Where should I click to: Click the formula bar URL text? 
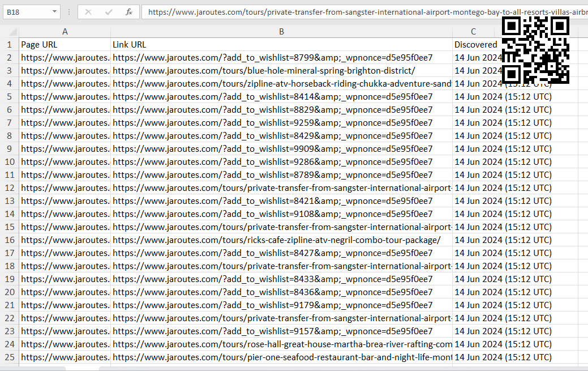pos(362,12)
